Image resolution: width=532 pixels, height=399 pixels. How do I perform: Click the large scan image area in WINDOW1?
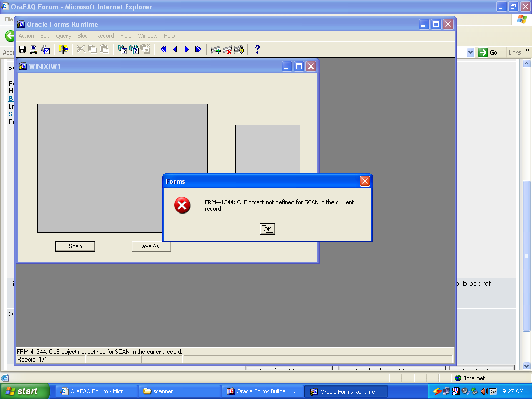(x=123, y=168)
